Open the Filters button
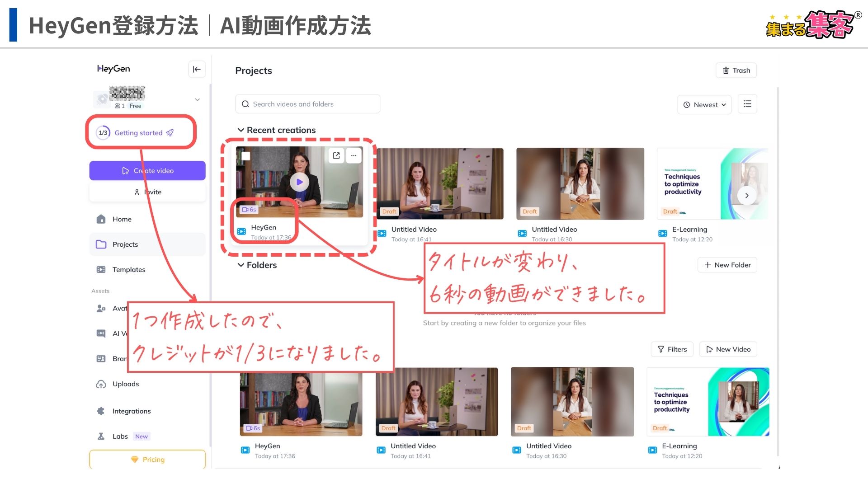 [x=672, y=349]
